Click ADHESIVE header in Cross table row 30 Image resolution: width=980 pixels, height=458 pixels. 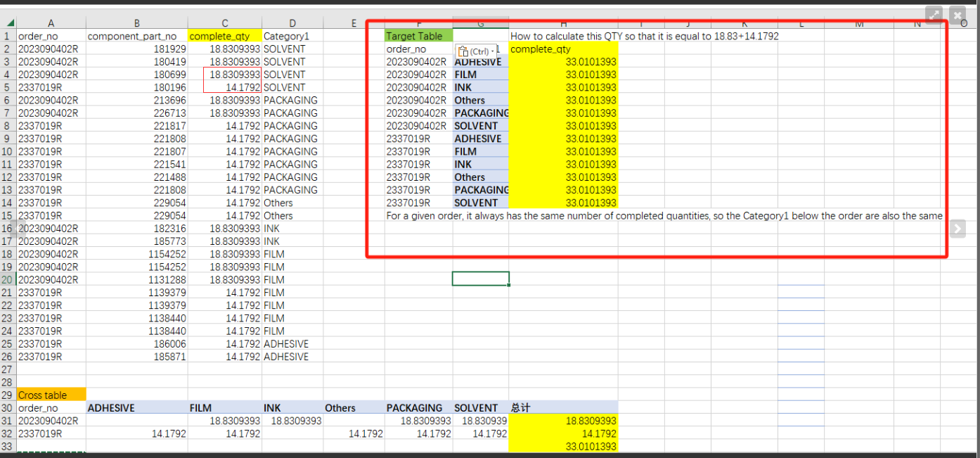tap(136, 408)
